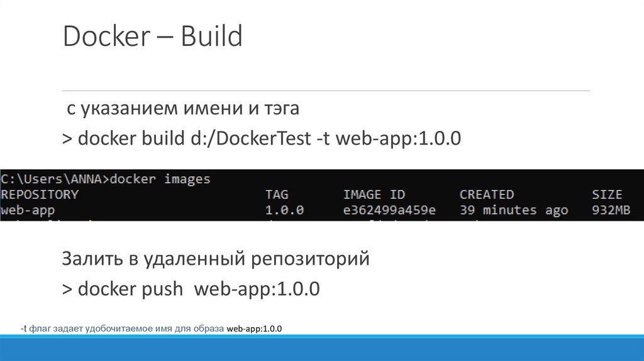Image resolution: width=644 pixels, height=361 pixels.
Task: Click the "docker build d:/DockerTest" command line
Action: click(262, 138)
